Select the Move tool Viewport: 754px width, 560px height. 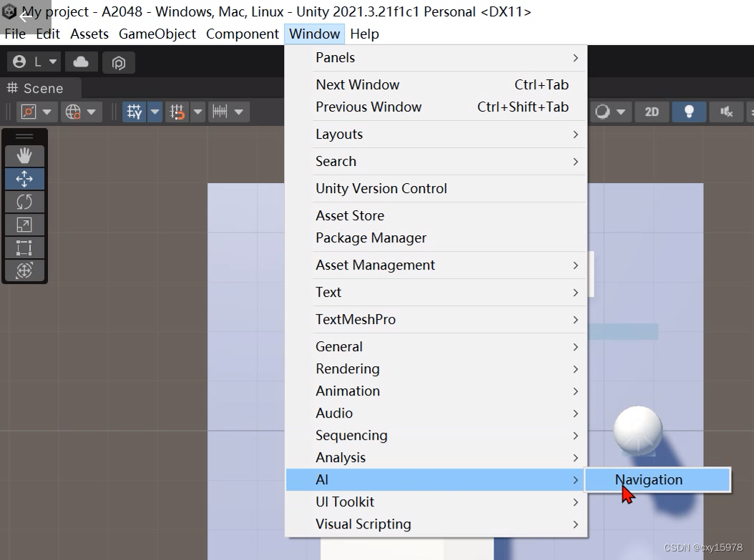[x=24, y=179]
